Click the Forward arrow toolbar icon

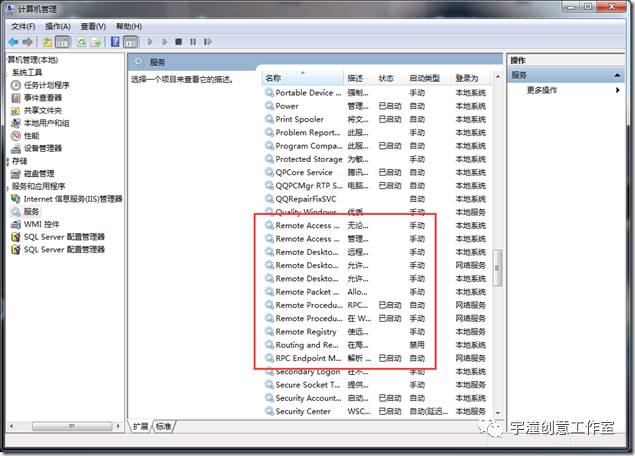click(28, 42)
